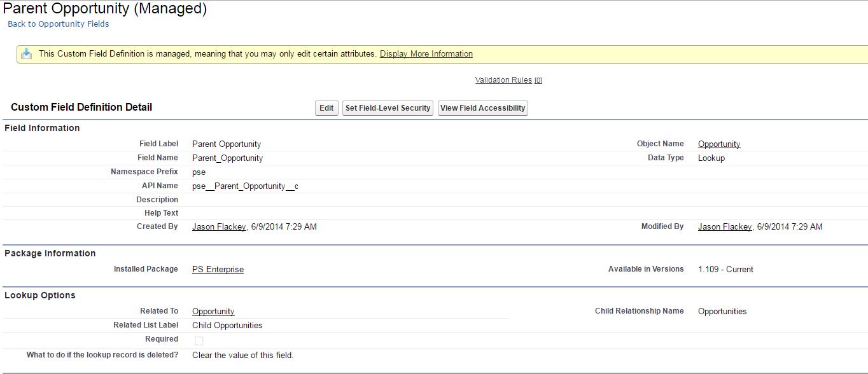Image resolution: width=868 pixels, height=374 pixels.
Task: Open the Object Name Opportunity link
Action: [x=718, y=144]
